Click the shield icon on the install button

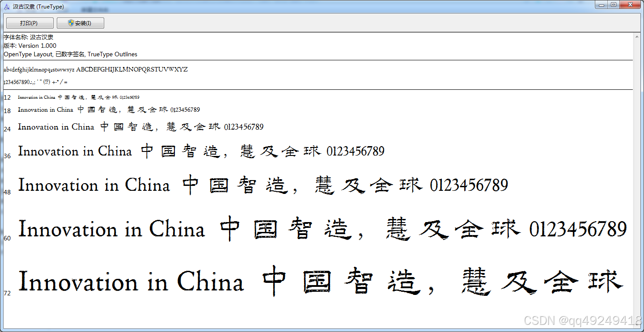click(x=71, y=23)
